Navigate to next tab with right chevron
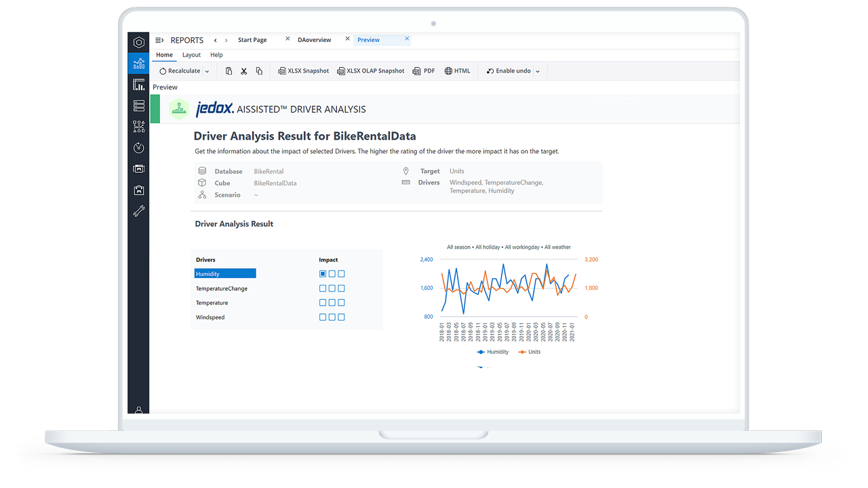This screenshot has height=488, width=868. click(x=226, y=40)
